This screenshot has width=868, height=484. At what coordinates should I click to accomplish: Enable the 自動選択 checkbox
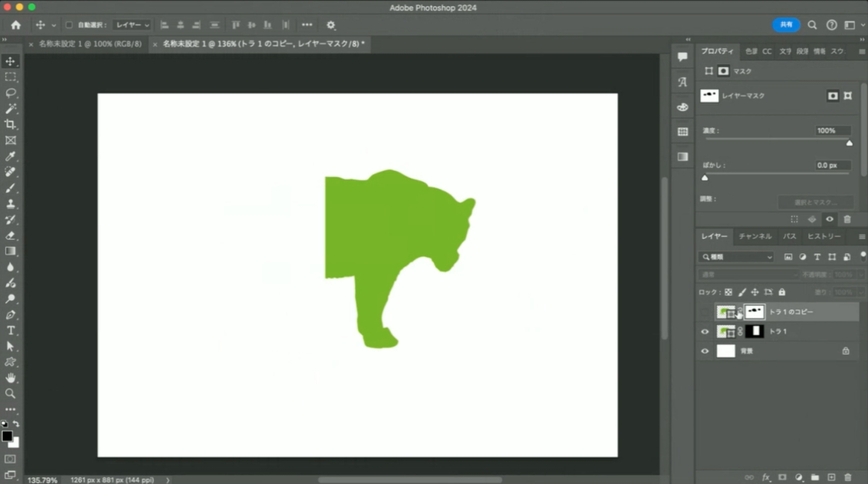(69, 25)
